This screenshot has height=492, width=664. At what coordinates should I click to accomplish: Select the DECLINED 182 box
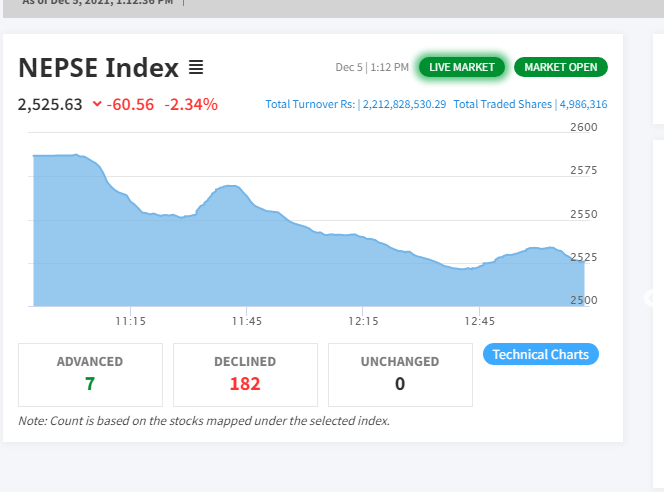point(245,375)
